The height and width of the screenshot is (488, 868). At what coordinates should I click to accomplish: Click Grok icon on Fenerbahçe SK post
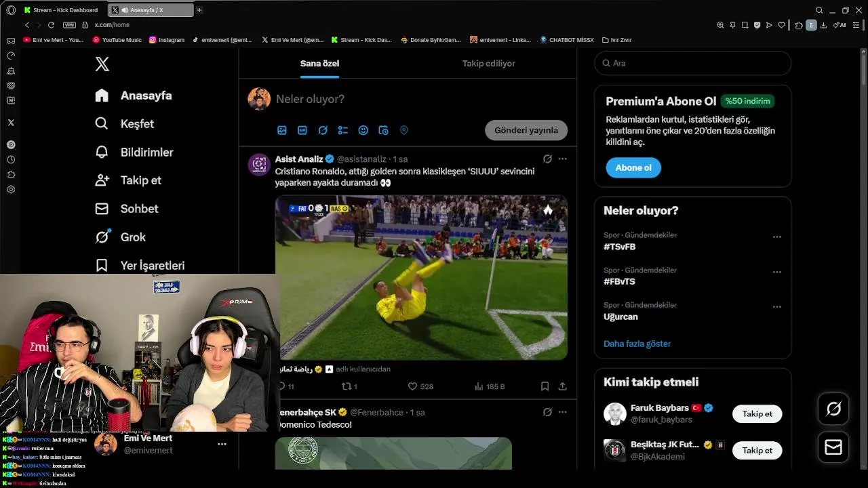click(547, 412)
